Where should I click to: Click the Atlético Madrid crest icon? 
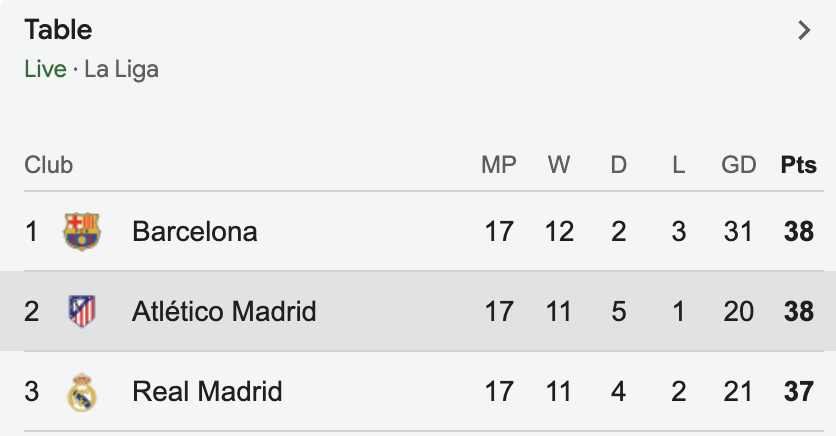coord(82,311)
